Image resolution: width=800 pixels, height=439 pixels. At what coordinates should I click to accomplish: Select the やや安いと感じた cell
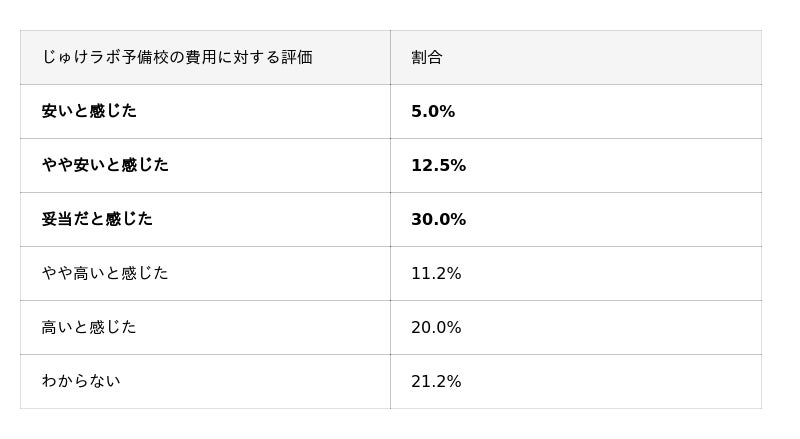click(x=105, y=166)
